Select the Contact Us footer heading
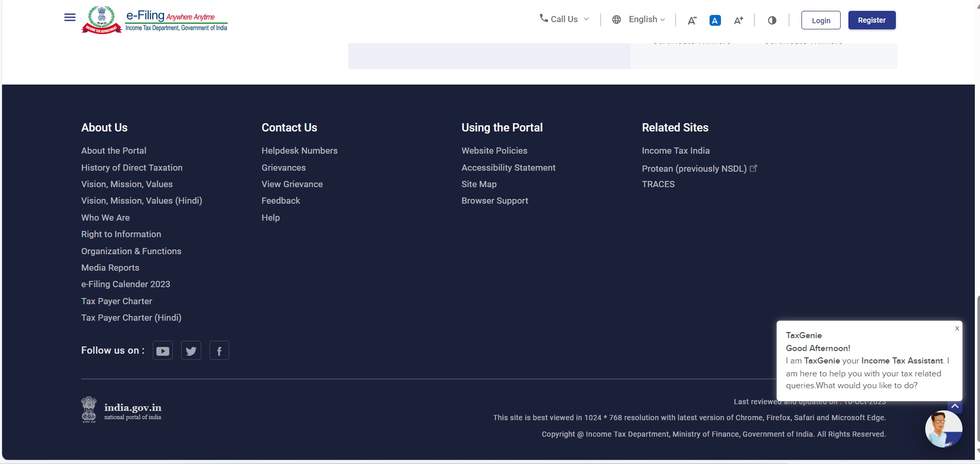980x464 pixels. click(x=290, y=127)
